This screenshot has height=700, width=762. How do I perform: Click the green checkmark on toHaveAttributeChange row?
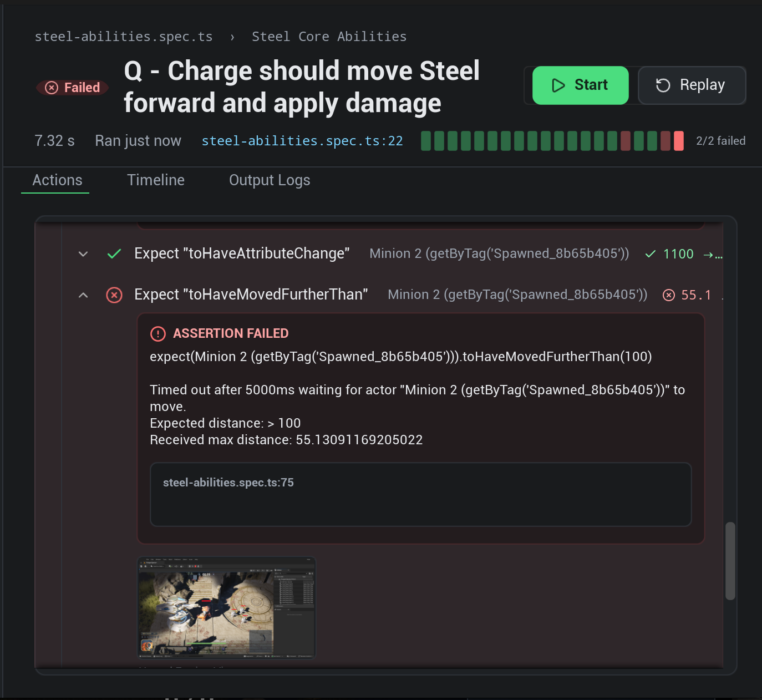(x=114, y=254)
